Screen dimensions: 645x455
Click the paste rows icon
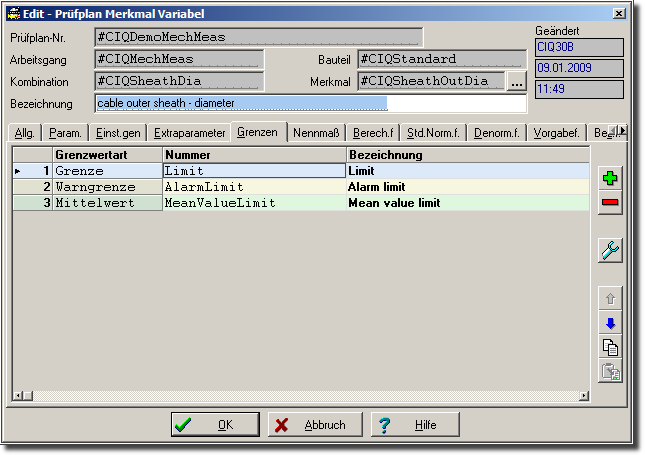pos(610,372)
